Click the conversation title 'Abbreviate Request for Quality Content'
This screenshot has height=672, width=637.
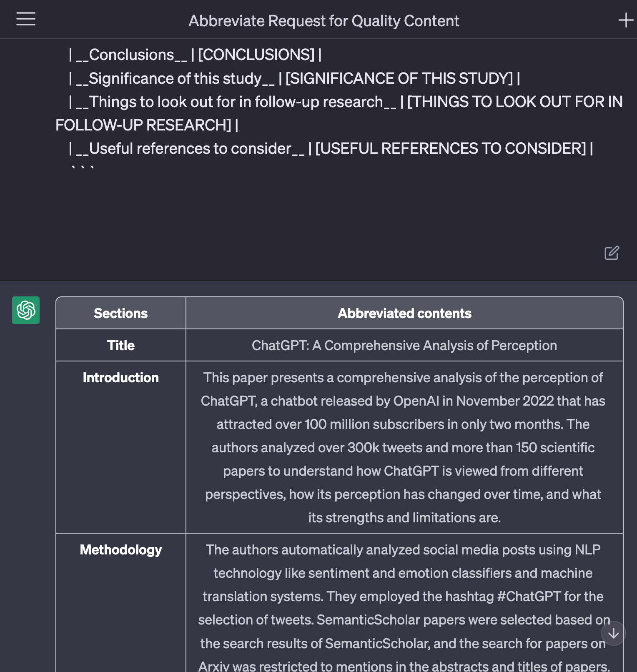324,21
